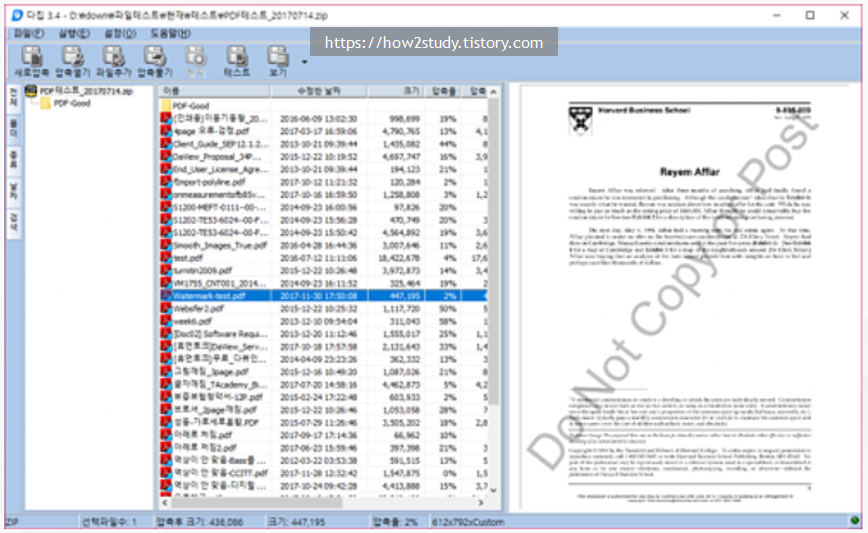This screenshot has width=868, height=533.
Task: Click the horizontal scrollbar left arrow
Action: pyautogui.click(x=164, y=503)
